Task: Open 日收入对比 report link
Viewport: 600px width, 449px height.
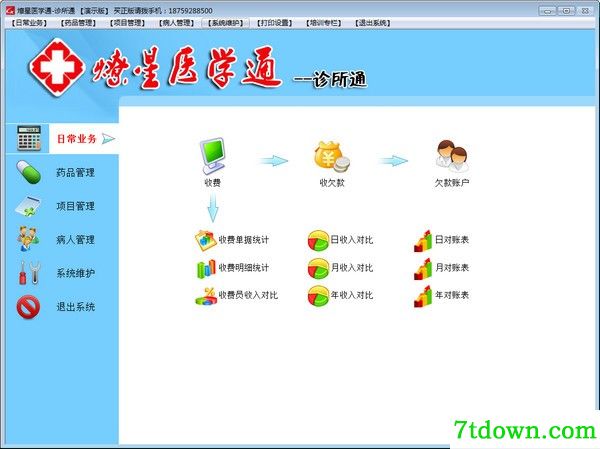Action: (352, 240)
